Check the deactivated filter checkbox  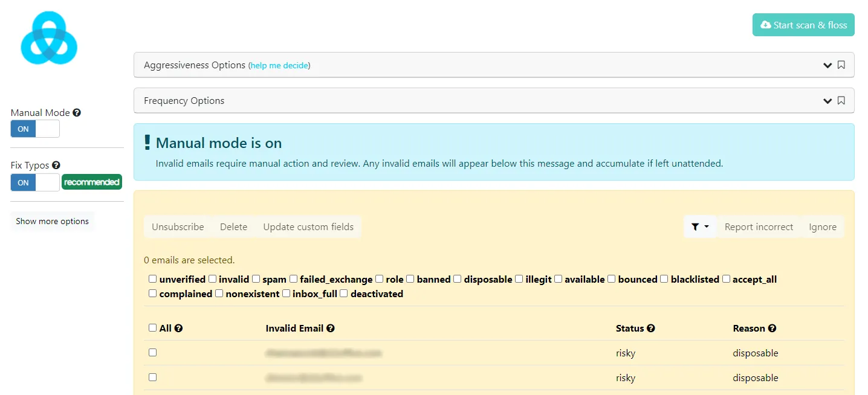344,294
